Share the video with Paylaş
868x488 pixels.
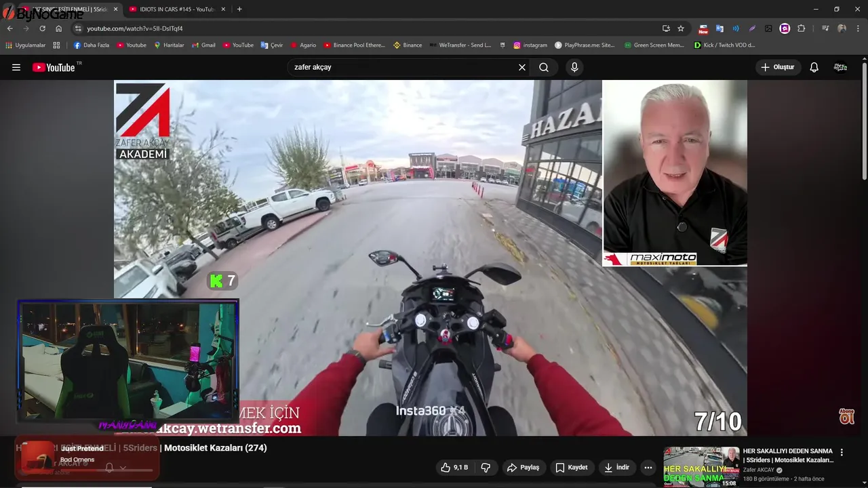pos(523,468)
